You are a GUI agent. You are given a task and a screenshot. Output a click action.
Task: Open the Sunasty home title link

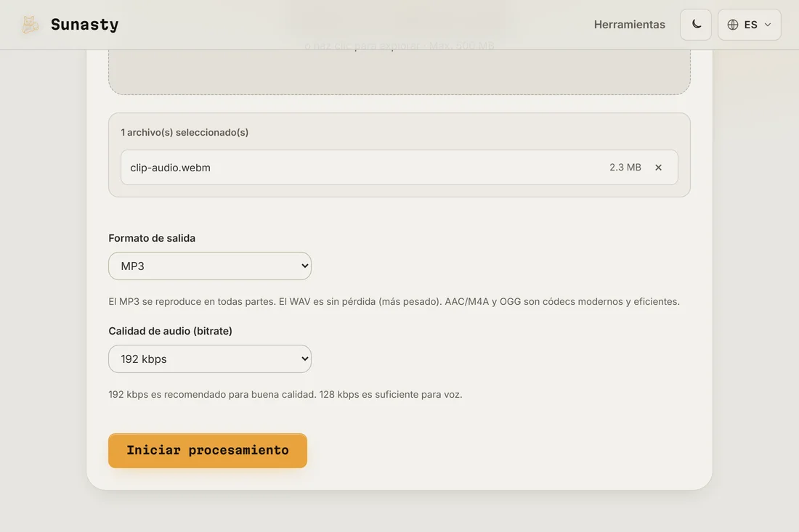[x=84, y=25]
